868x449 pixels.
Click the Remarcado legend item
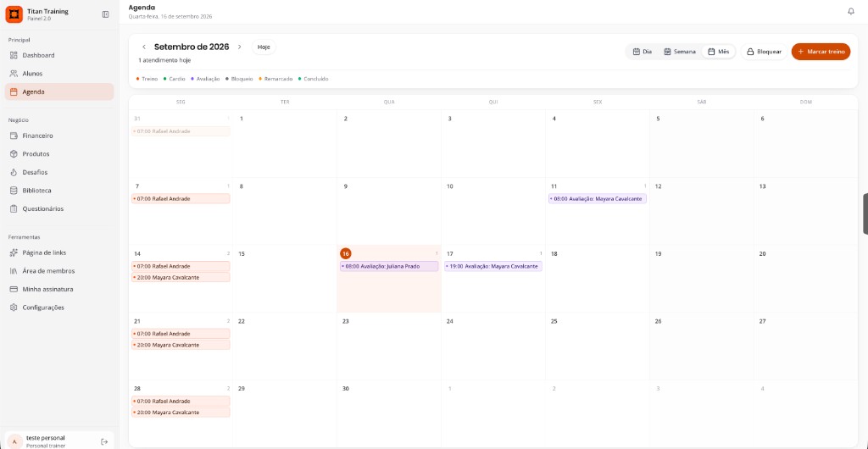pos(275,79)
